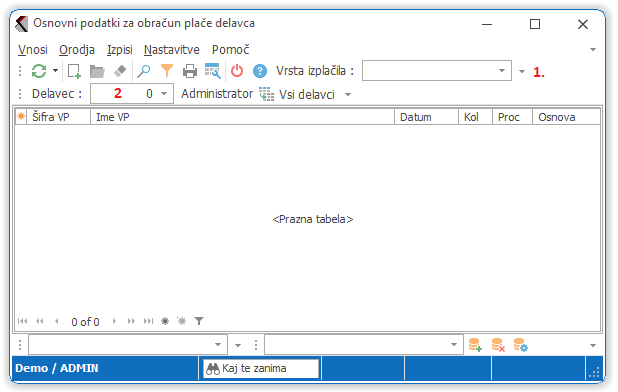Click the Print icon
The height and width of the screenshot is (392, 618).
coord(190,71)
